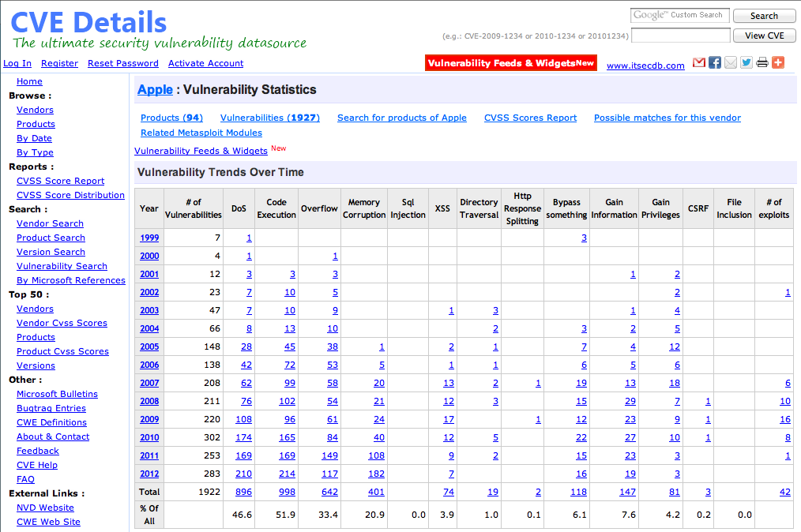The height and width of the screenshot is (532, 801).
Task: Open Vulnerabilities (1927) link
Action: pos(269,118)
